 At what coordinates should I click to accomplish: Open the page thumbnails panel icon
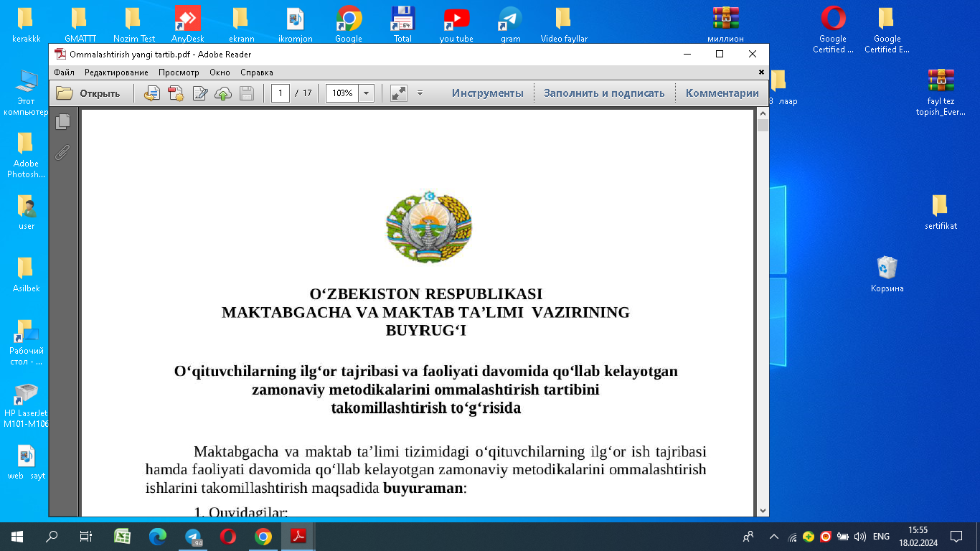point(63,122)
